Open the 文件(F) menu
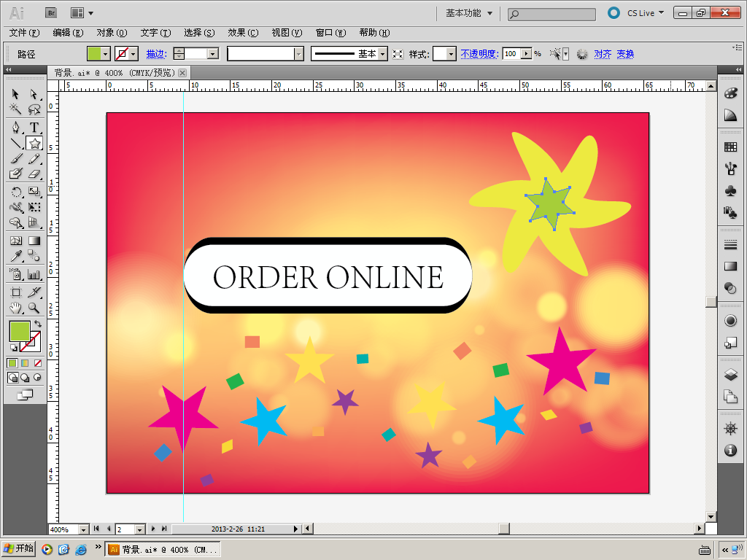This screenshot has width=747, height=560. 24,33
